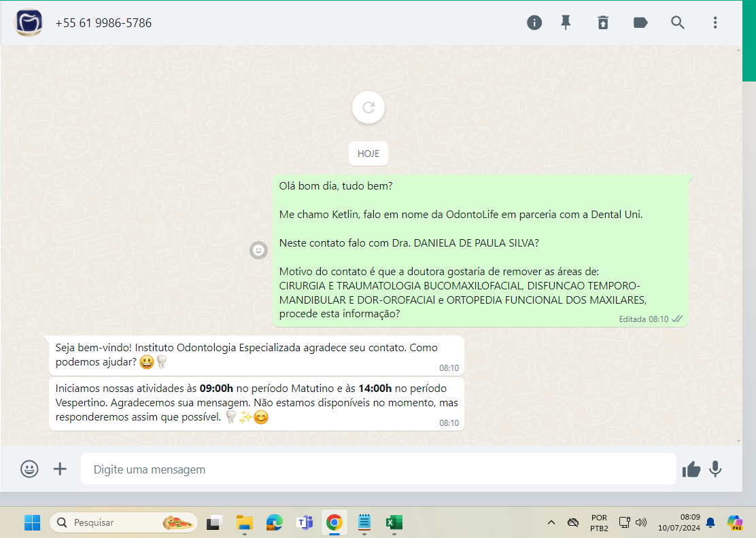
Task: Change the POR PTB2 keyboard language
Action: 599,523
